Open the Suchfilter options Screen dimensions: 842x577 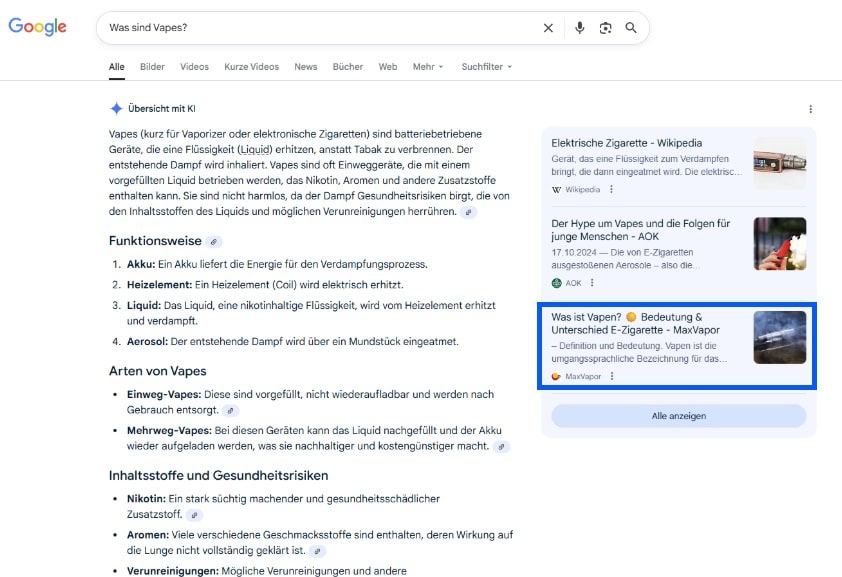pyautogui.click(x=484, y=66)
